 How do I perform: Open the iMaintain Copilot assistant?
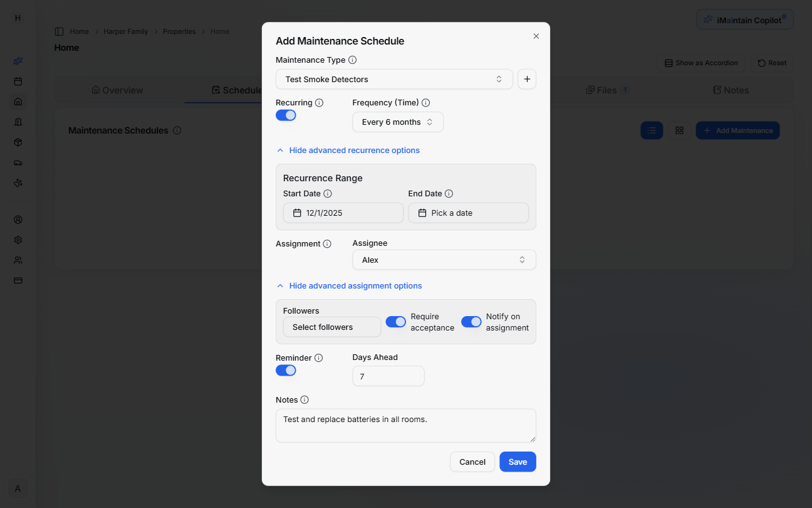pos(744,19)
